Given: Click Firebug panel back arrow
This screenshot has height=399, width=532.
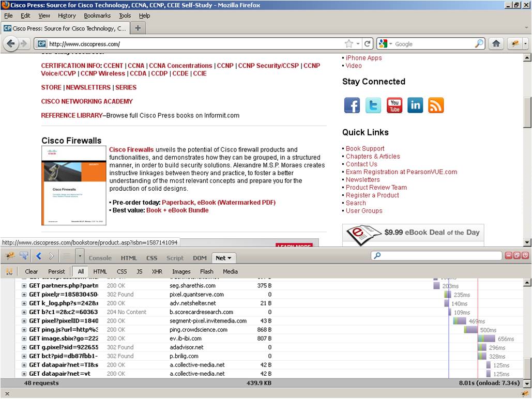Looking at the screenshot, I should [39, 256].
